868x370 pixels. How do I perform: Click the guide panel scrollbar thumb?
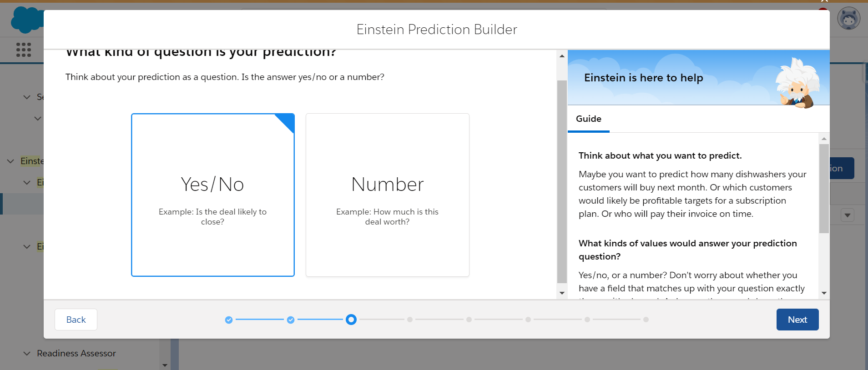[823, 189]
